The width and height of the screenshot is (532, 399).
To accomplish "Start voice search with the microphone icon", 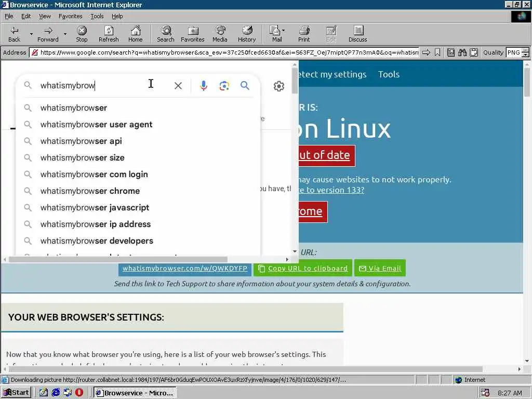I will coord(204,86).
